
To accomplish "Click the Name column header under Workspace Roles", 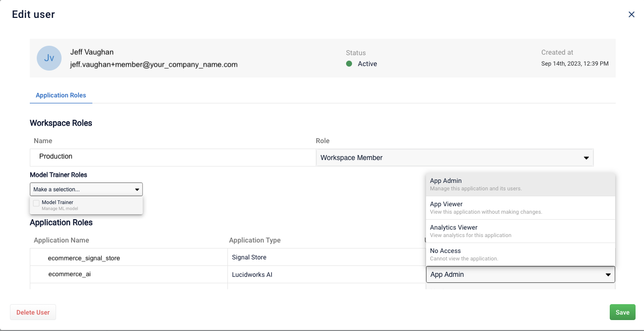I will pyautogui.click(x=43, y=141).
